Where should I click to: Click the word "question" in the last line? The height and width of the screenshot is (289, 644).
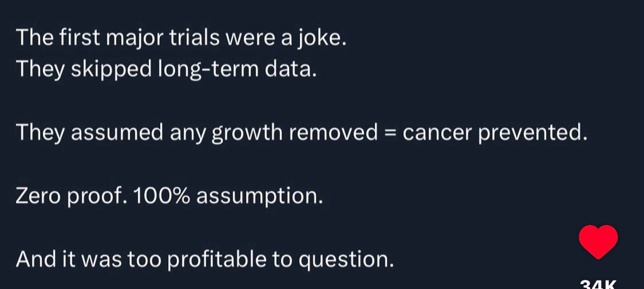344,260
